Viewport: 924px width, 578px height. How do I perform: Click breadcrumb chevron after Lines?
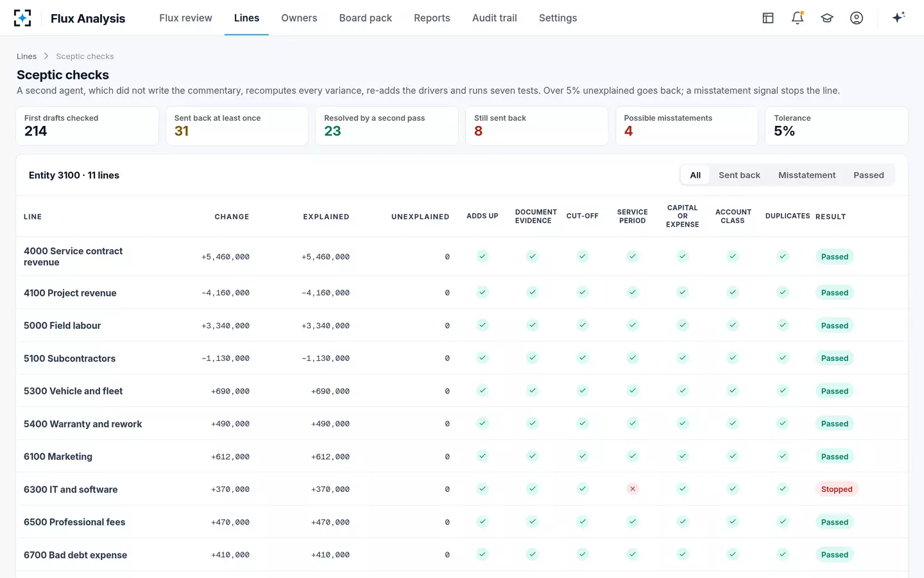coord(46,57)
